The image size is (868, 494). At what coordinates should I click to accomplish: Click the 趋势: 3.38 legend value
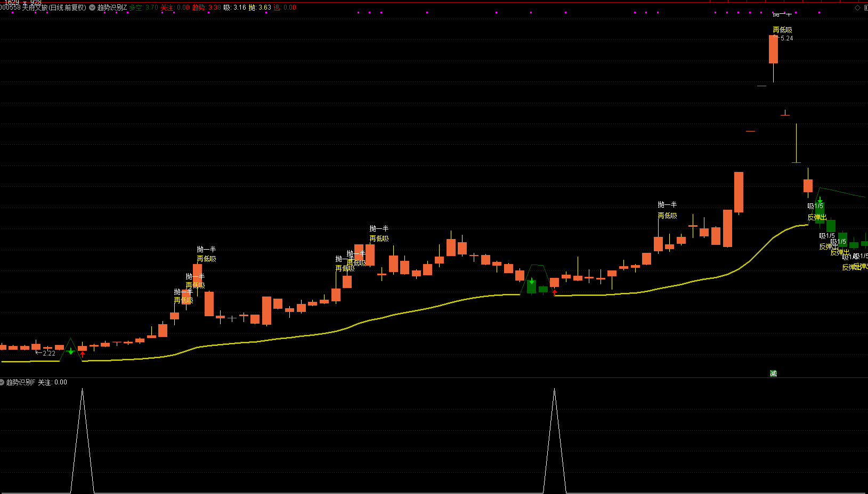click(x=207, y=7)
